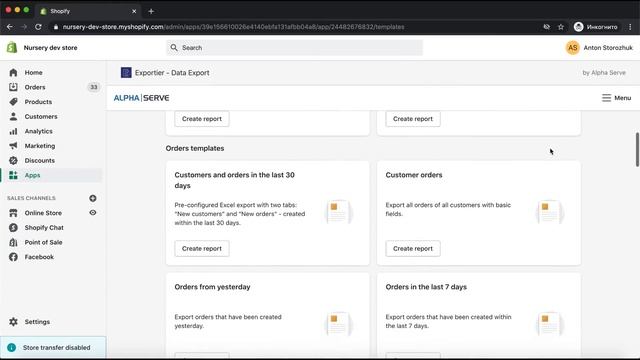This screenshot has height=360, width=640.
Task: Open the Facebook channel icon
Action: 13,257
